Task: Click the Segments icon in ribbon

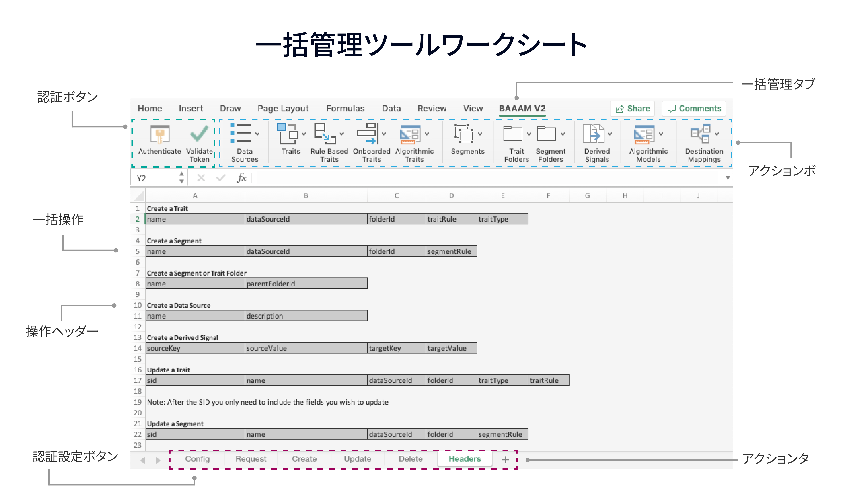Action: [x=464, y=134]
